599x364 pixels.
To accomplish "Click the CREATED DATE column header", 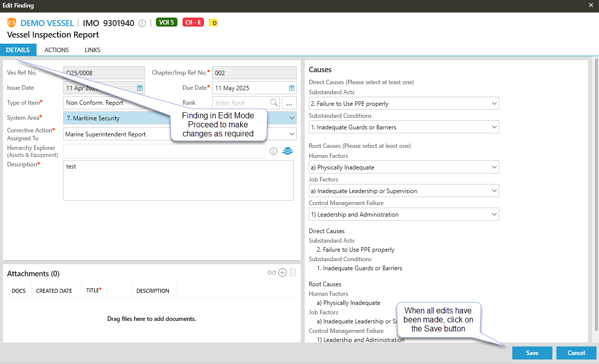I will tap(54, 291).
